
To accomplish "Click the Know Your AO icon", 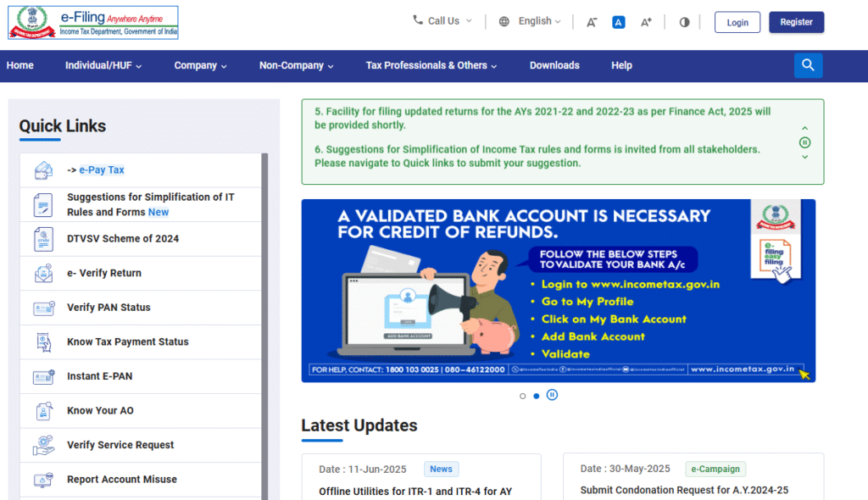I will pyautogui.click(x=44, y=411).
